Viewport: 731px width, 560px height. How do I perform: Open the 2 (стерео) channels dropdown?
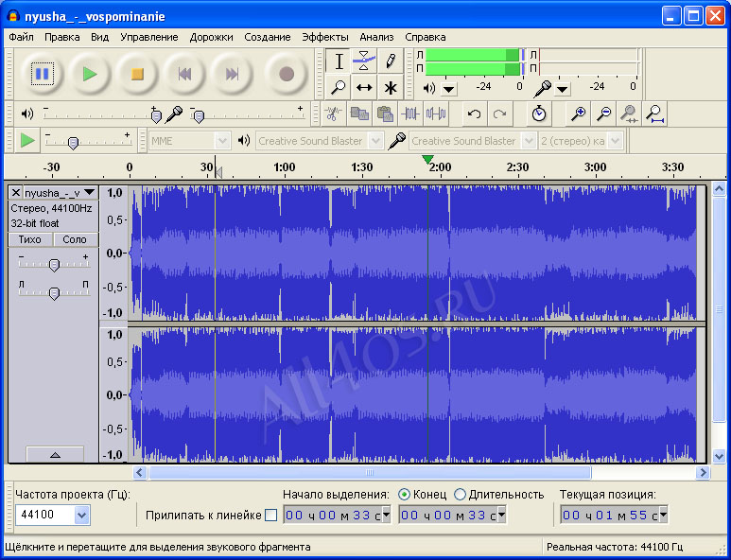(616, 141)
